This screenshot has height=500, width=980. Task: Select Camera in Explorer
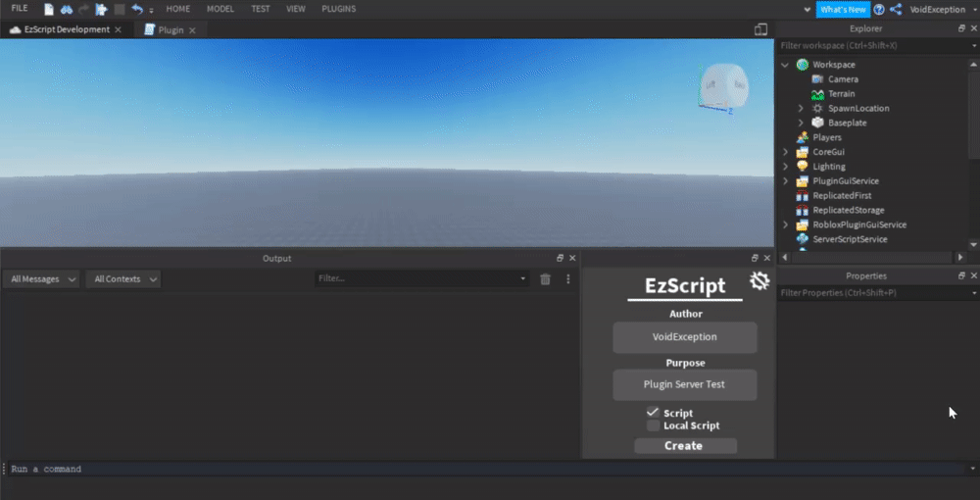tap(843, 79)
